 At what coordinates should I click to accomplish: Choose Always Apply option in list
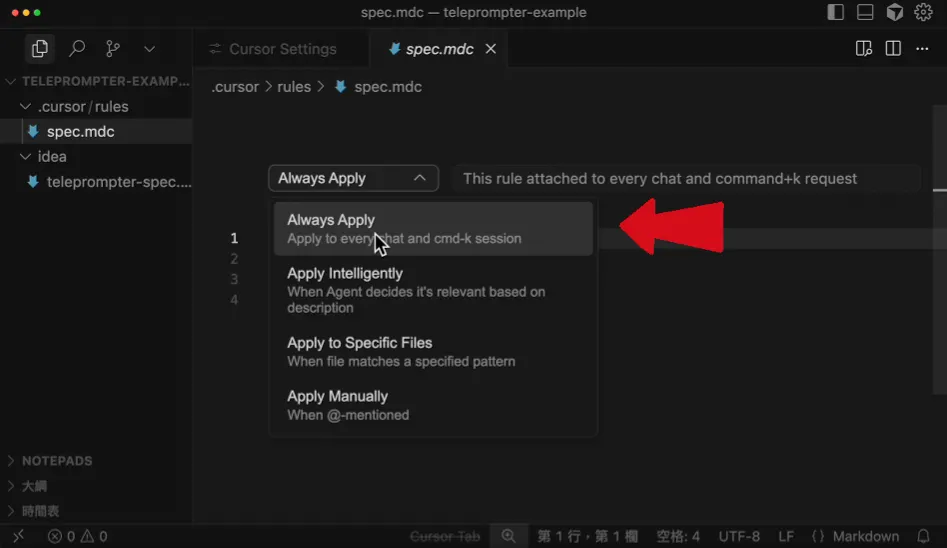433,228
